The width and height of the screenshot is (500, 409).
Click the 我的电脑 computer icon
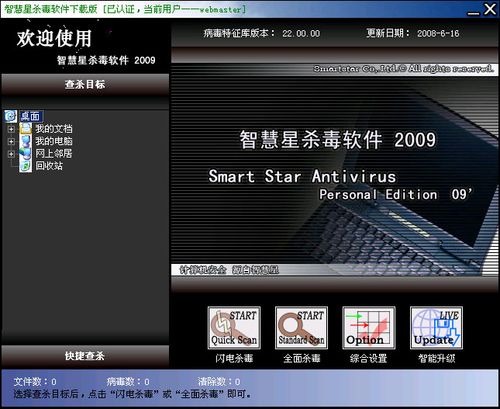(x=25, y=141)
